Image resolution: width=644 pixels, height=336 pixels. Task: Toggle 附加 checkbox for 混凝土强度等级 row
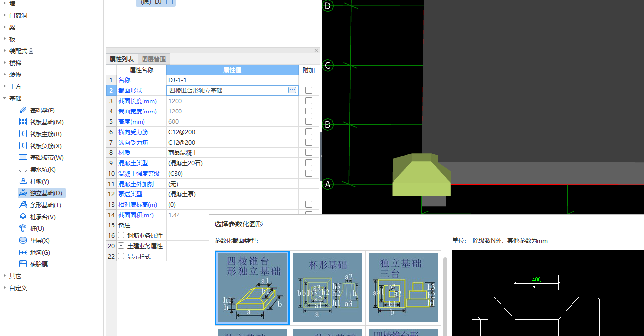[x=309, y=173]
